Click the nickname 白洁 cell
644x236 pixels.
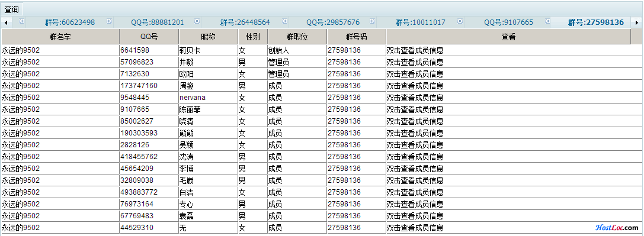(x=208, y=192)
